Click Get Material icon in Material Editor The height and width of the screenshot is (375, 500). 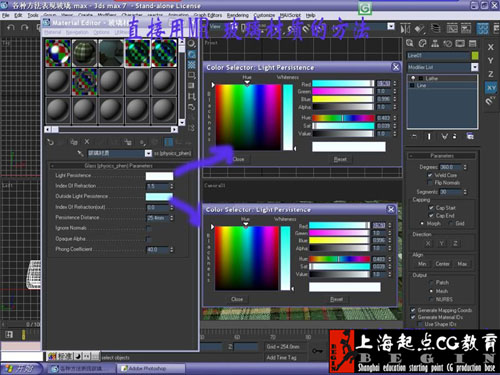click(50, 142)
